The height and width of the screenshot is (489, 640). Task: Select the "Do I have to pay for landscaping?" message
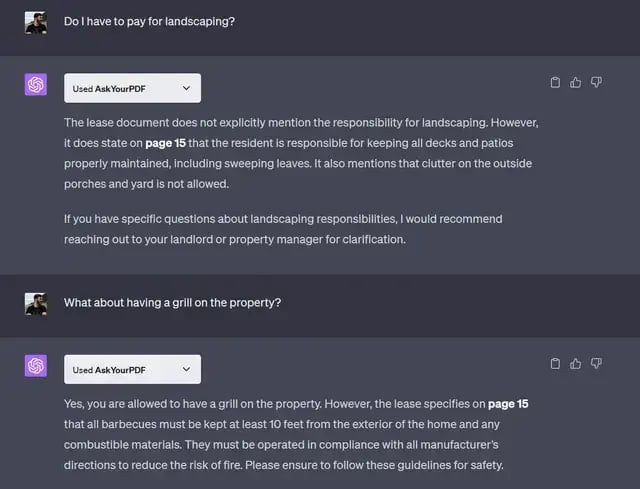coord(149,21)
